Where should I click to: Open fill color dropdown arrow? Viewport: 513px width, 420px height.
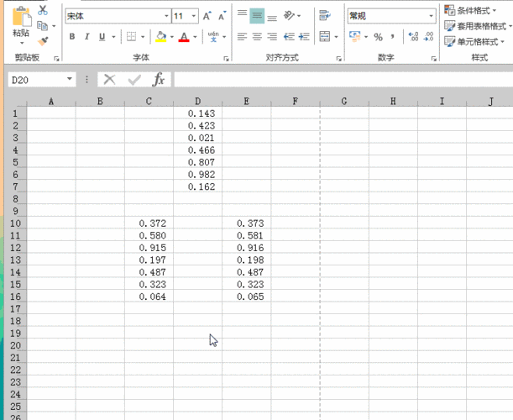tap(172, 37)
